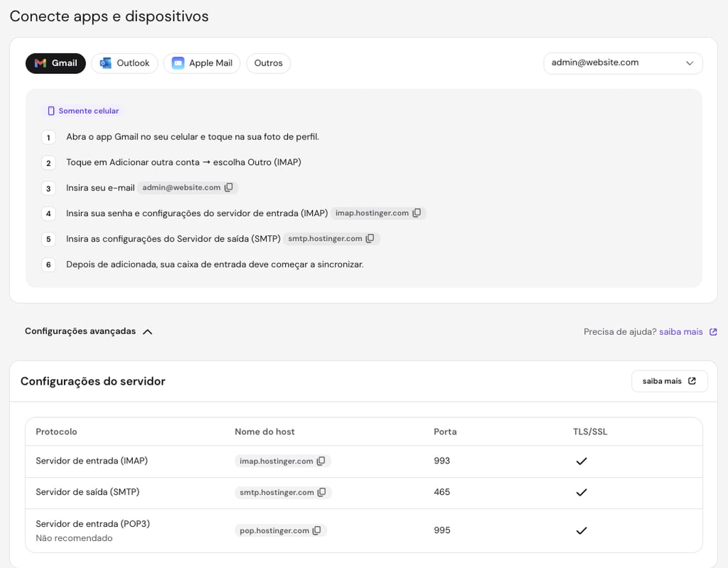Image resolution: width=728 pixels, height=568 pixels.
Task: Copy IMAP host name in the server table
Action: click(x=321, y=461)
